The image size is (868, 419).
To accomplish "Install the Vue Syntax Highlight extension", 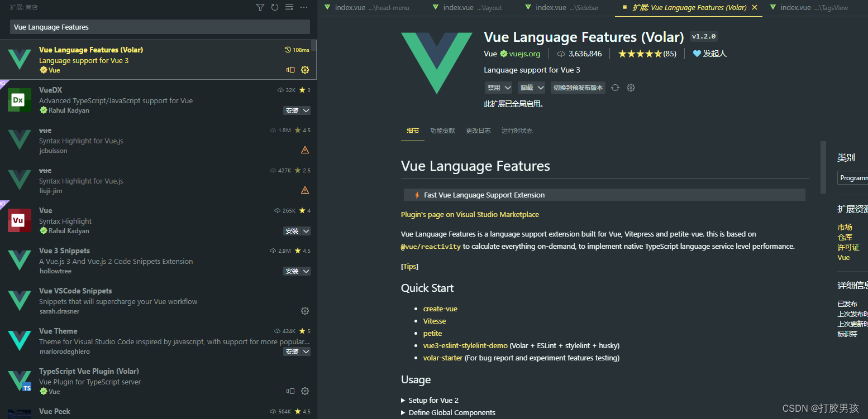I will coord(292,231).
